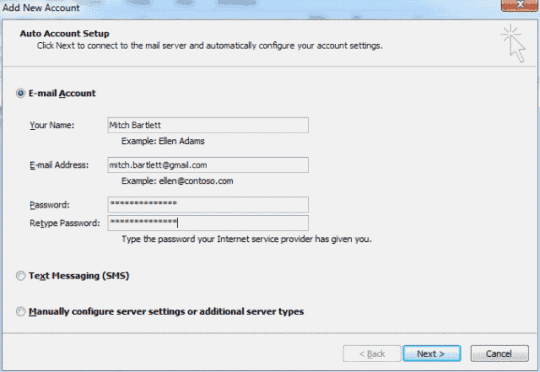Click the Your Name input field
This screenshot has height=372, width=540.
click(x=208, y=125)
